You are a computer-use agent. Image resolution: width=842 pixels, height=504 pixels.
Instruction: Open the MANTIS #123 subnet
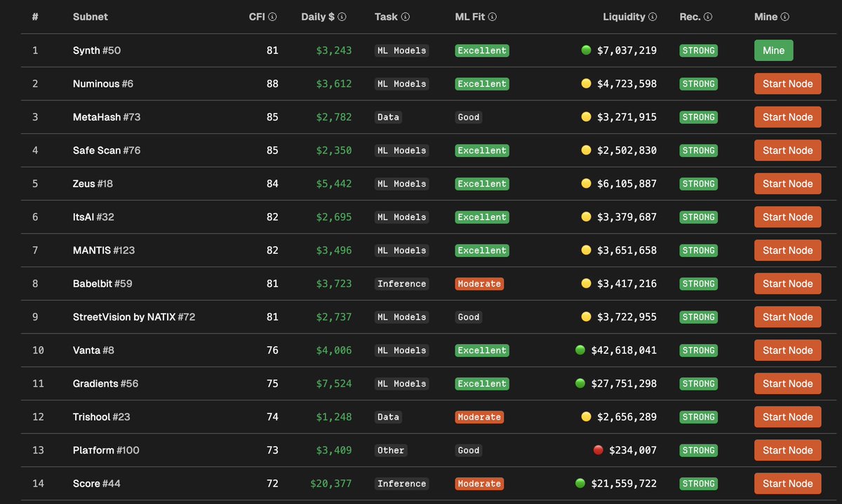(x=104, y=250)
